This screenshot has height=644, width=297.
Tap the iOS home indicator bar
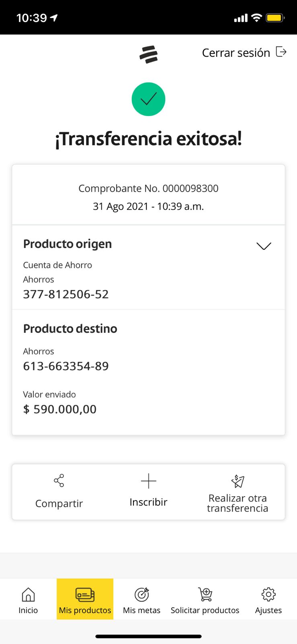[x=148, y=636]
